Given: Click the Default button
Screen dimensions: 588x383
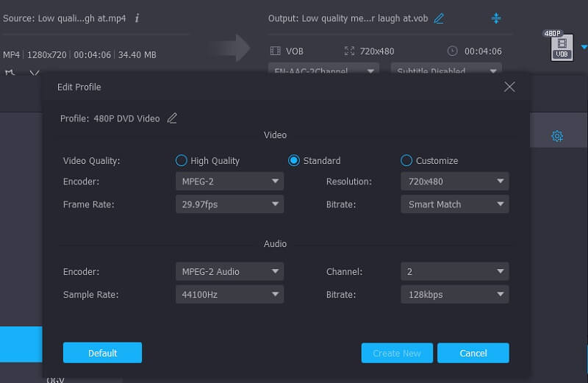Looking at the screenshot, I should point(102,353).
